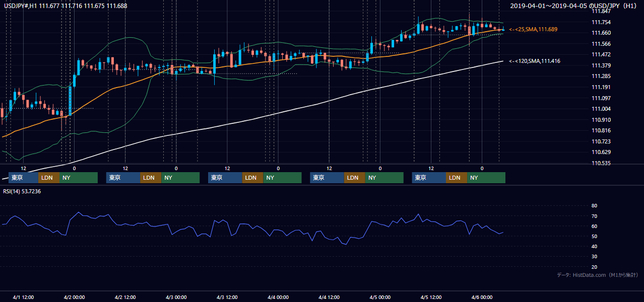Click the 4/2 00:00 time axis label
The width and height of the screenshot is (644, 302).
click(x=74, y=297)
